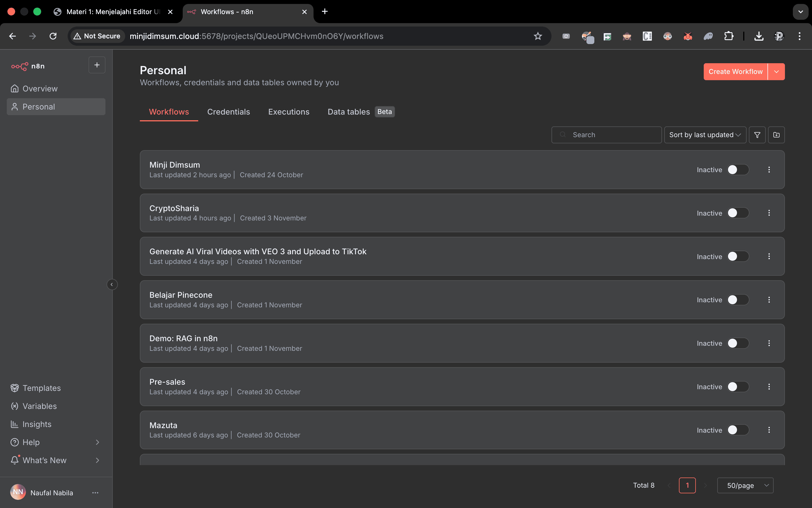The width and height of the screenshot is (812, 508).
Task: Open Insights in sidebar
Action: tap(56, 424)
